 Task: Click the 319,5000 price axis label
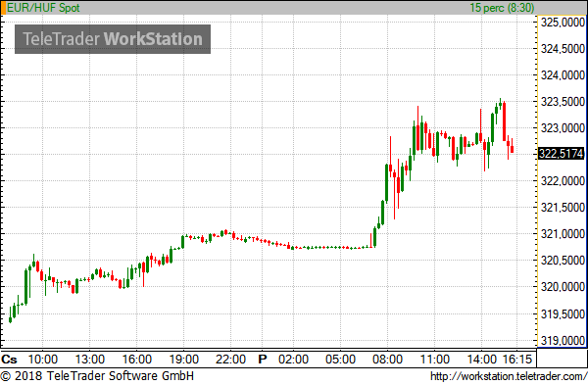(x=563, y=314)
